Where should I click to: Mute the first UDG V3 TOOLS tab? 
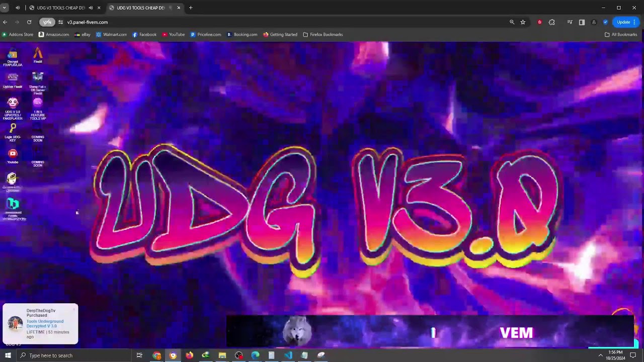click(x=91, y=8)
